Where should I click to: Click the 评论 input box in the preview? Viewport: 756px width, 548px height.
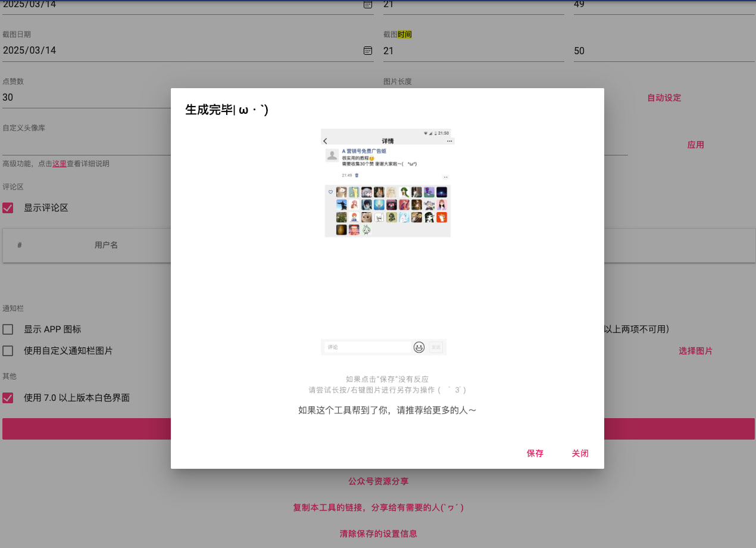tap(367, 347)
